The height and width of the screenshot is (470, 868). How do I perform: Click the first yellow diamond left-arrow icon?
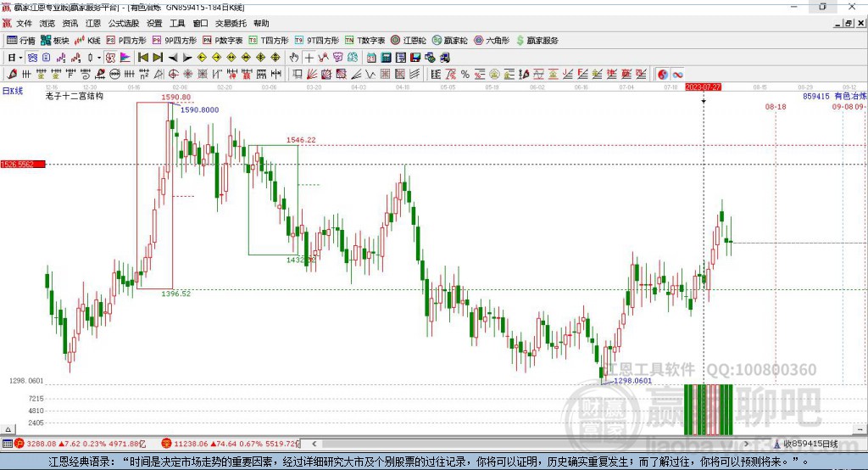202,58
